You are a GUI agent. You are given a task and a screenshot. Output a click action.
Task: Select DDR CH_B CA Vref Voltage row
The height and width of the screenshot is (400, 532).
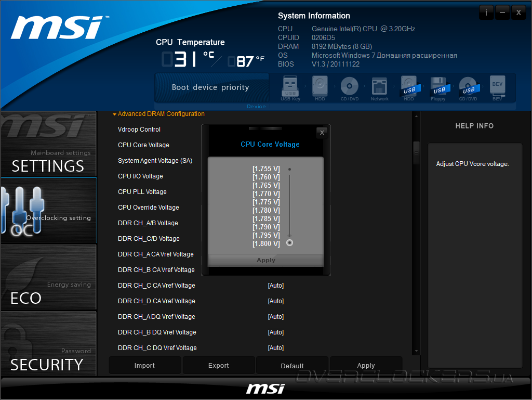[x=156, y=270]
